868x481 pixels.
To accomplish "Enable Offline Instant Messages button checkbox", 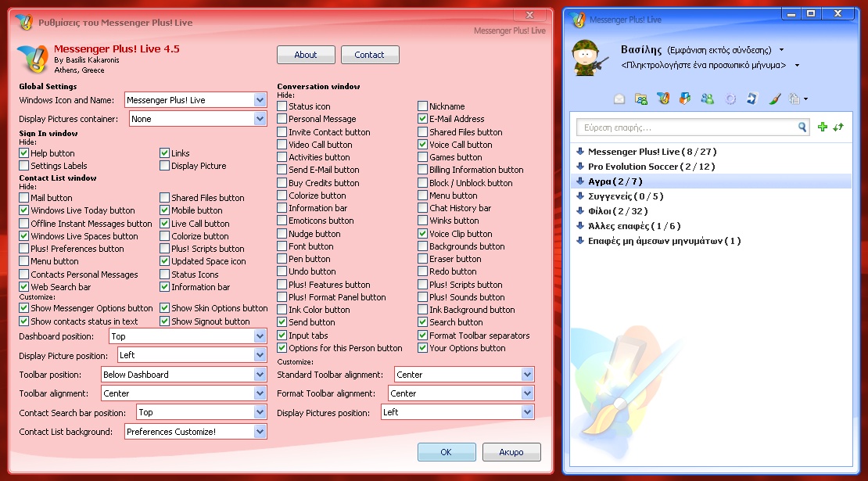I will tap(23, 224).
